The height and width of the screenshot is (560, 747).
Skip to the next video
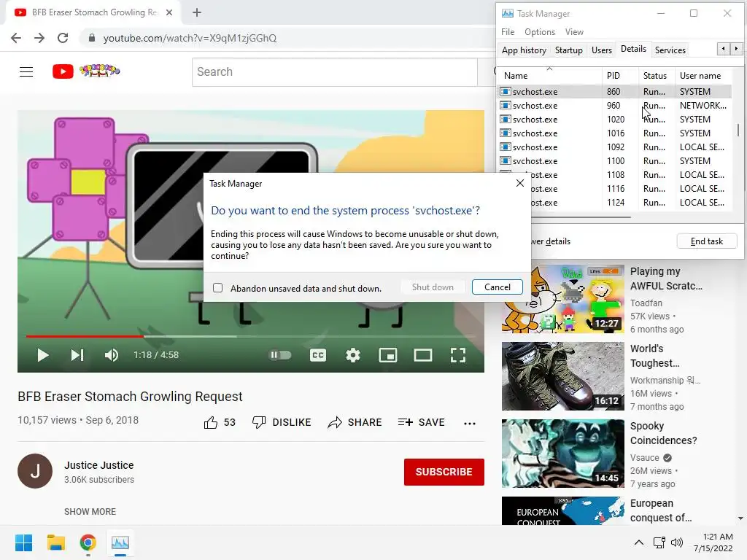click(x=77, y=355)
